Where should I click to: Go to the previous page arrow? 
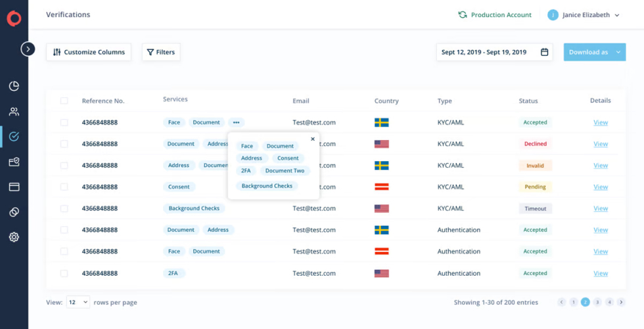click(561, 302)
